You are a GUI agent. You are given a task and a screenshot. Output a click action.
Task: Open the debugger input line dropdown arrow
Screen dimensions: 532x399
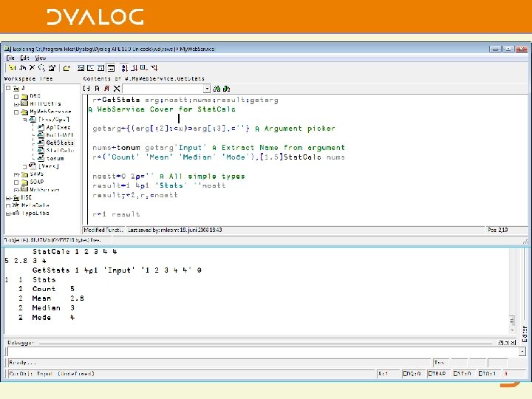[522, 352]
